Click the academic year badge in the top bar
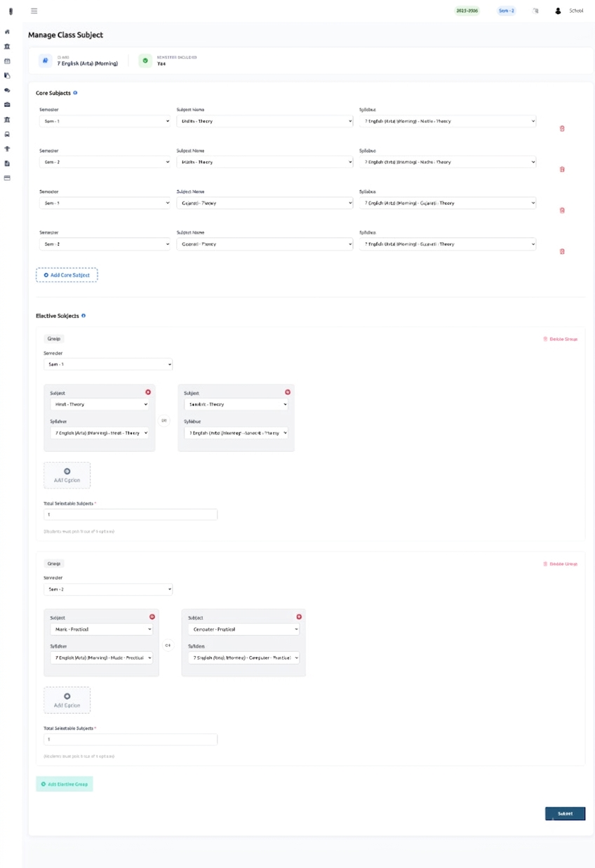Viewport: 595px width, 868px height. point(467,11)
